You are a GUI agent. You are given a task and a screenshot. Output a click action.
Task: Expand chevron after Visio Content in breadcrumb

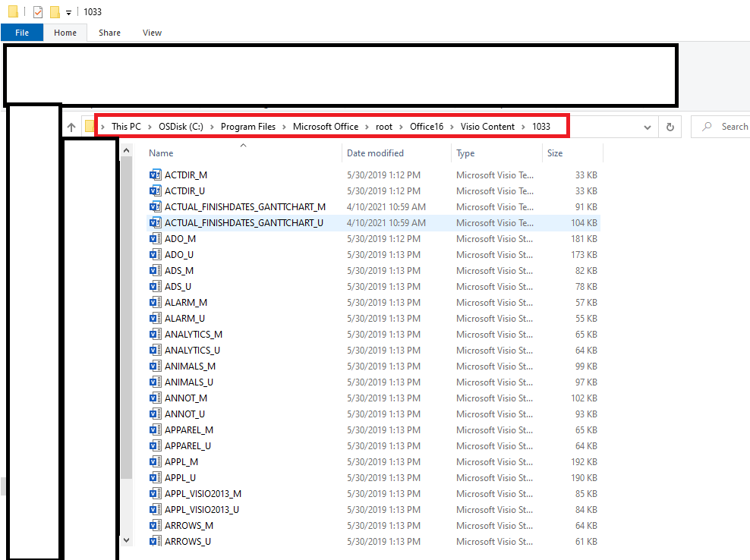pyautogui.click(x=523, y=127)
